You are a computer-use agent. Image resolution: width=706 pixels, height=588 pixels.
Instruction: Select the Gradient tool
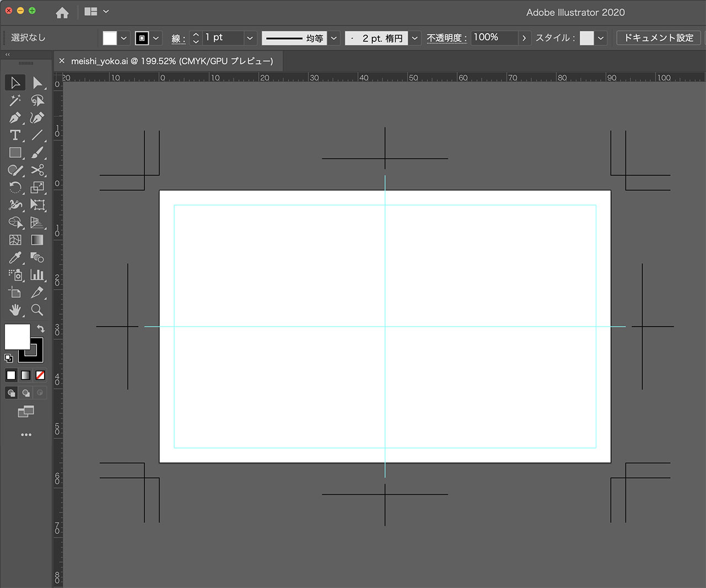37,240
